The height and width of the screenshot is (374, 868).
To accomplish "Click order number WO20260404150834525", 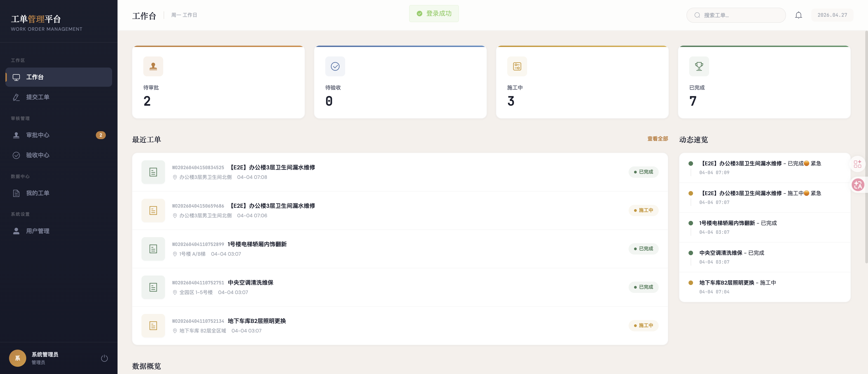I will pos(198,168).
